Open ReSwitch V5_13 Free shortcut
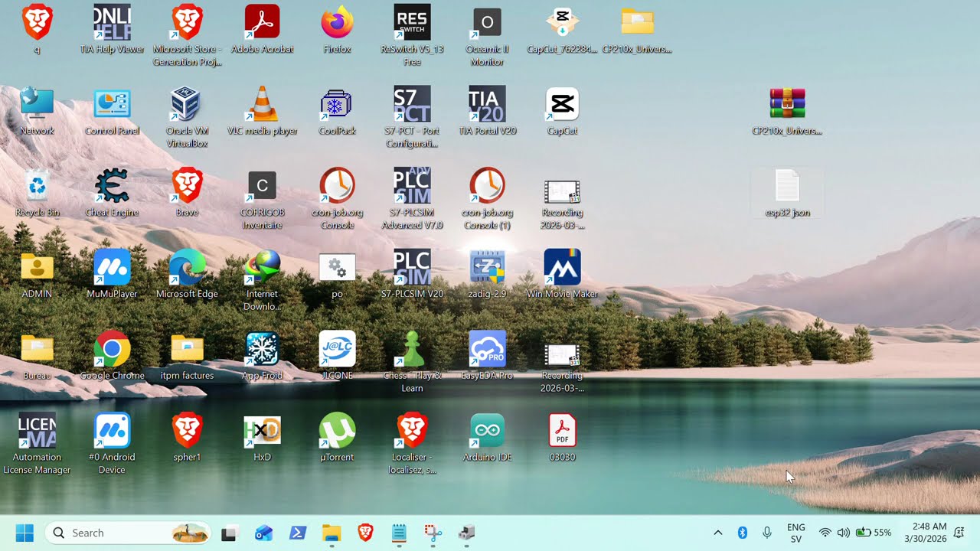Screen dimensions: 980x551 tap(412, 34)
